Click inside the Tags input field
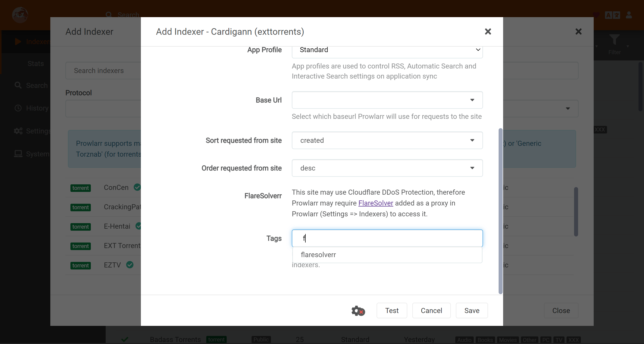This screenshot has height=344, width=644. 387,238
